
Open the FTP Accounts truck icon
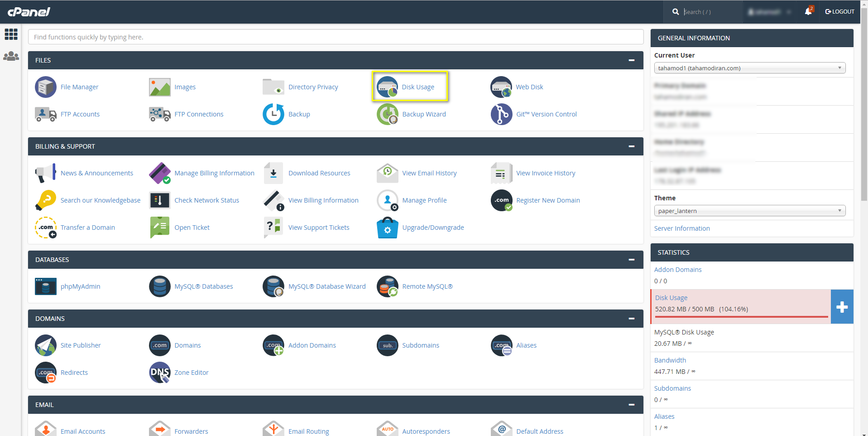46,114
